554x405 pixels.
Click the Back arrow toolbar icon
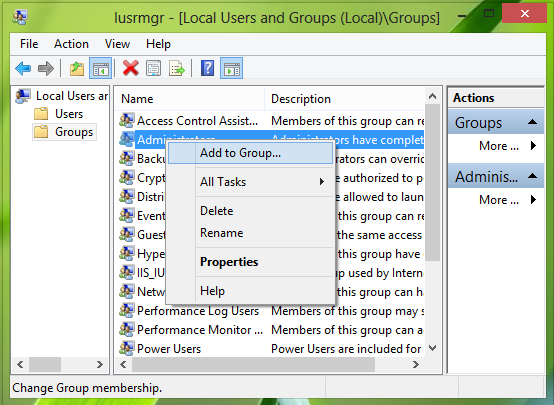pyautogui.click(x=23, y=68)
